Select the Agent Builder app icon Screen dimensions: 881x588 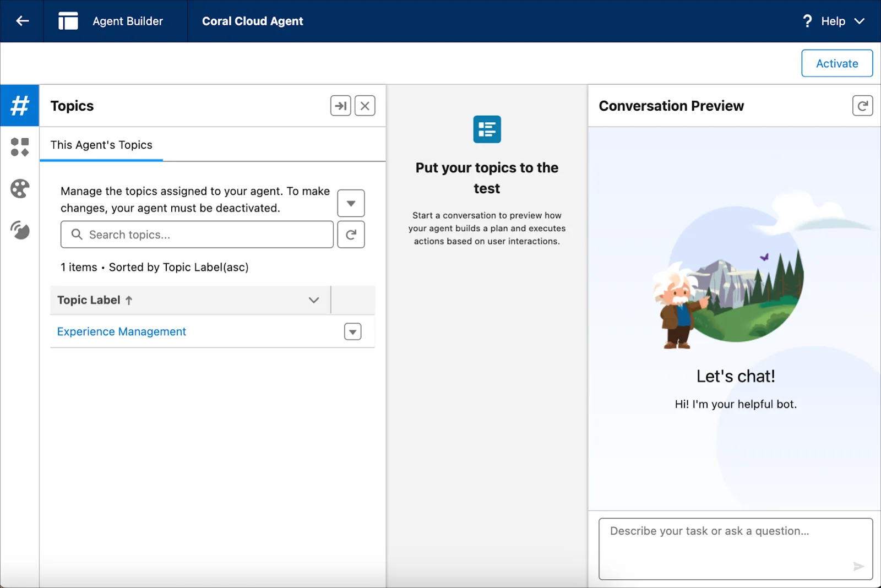[68, 21]
